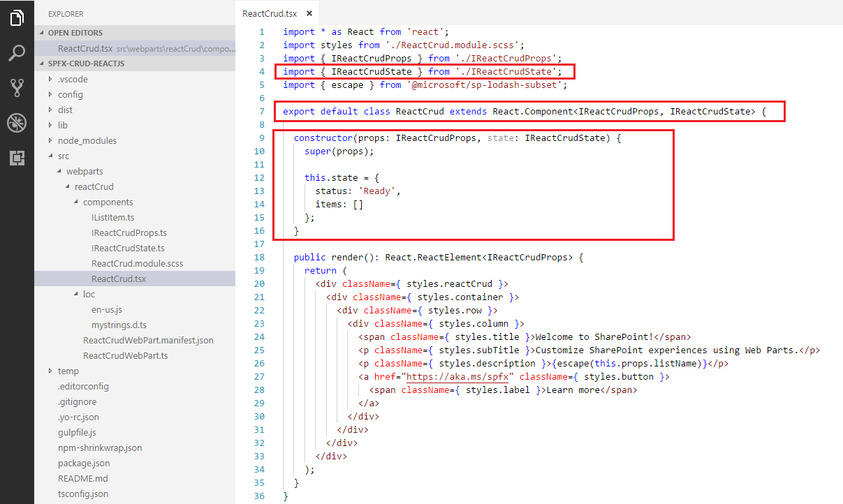This screenshot has height=504, width=843.
Task: Open the Debug view icon
Action: (17, 123)
